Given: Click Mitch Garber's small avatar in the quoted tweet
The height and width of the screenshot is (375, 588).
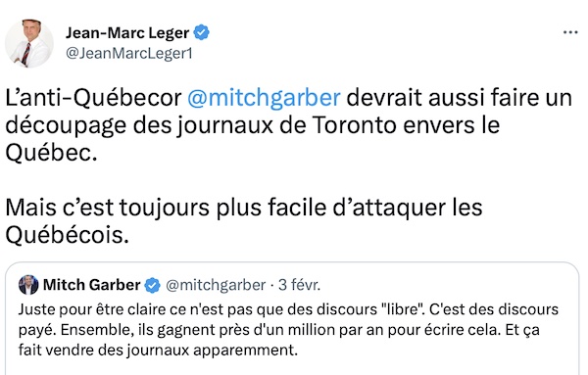Looking at the screenshot, I should click(28, 285).
